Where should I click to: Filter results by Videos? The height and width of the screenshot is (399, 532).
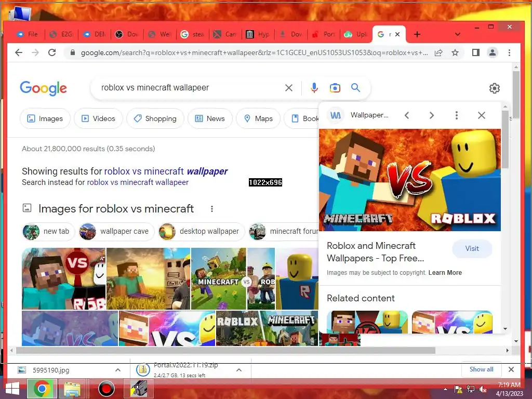(x=98, y=119)
